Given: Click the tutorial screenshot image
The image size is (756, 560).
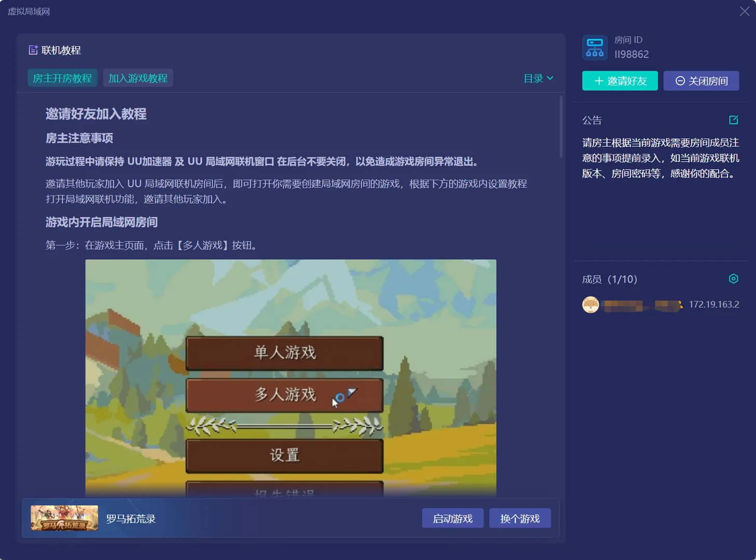Looking at the screenshot, I should click(x=291, y=378).
